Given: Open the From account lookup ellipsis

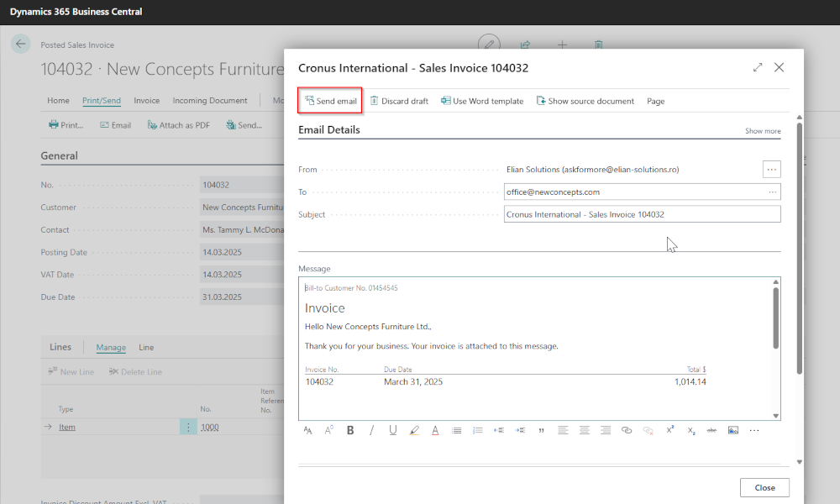Looking at the screenshot, I should tap(771, 169).
